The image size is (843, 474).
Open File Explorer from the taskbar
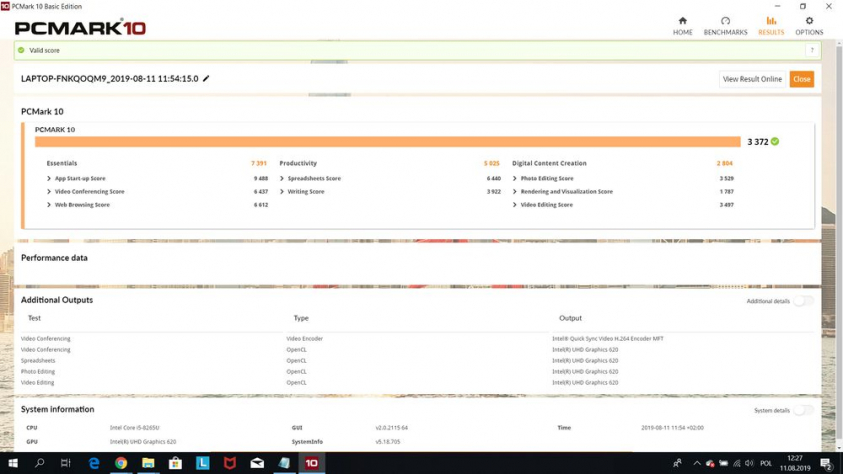pyautogui.click(x=148, y=463)
